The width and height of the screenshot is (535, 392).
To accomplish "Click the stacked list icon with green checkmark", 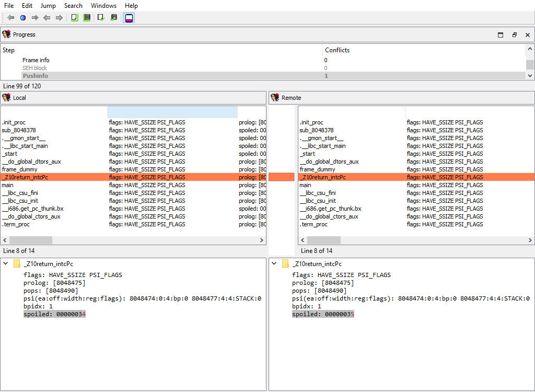I will point(114,18).
